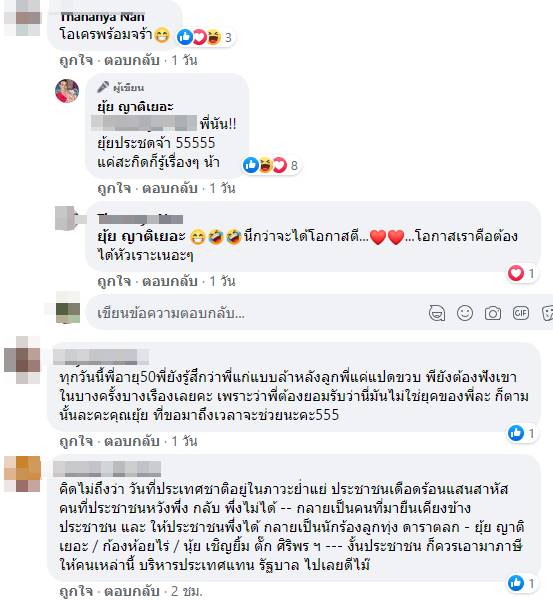Viewport: 553px width, 602px height.
Task: Insert a GIF into the reply
Action: click(521, 313)
